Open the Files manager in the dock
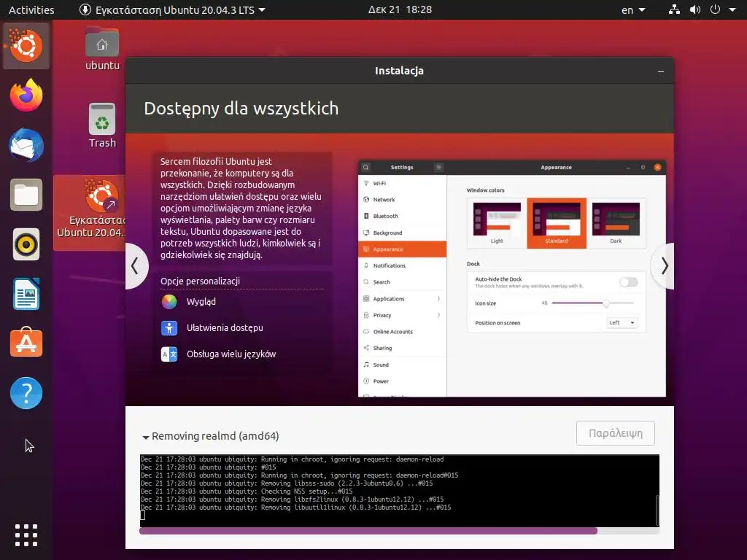 pyautogui.click(x=26, y=195)
